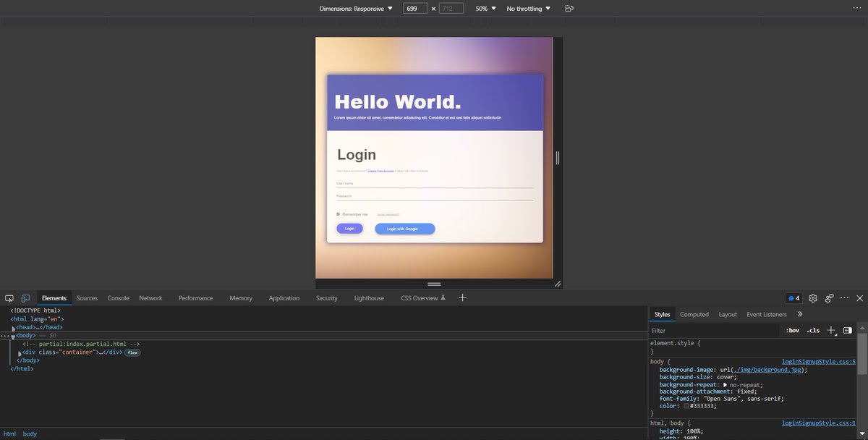Open the Memory tab
The image size is (868, 440).
(241, 298)
